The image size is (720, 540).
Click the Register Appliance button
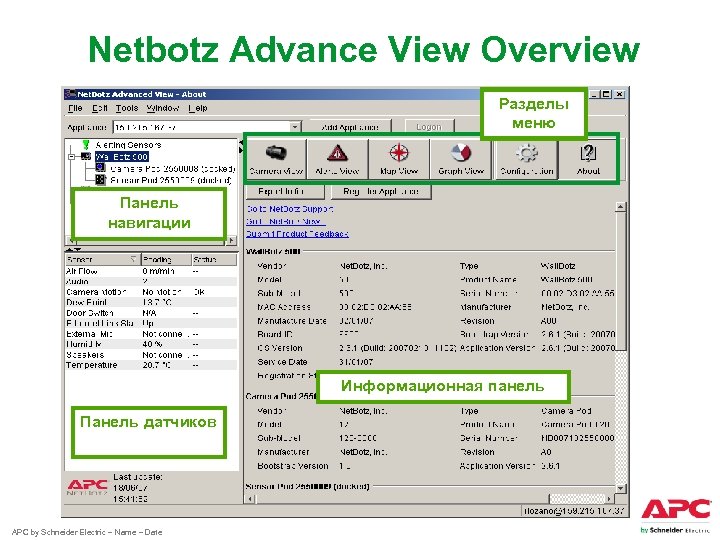(x=381, y=191)
